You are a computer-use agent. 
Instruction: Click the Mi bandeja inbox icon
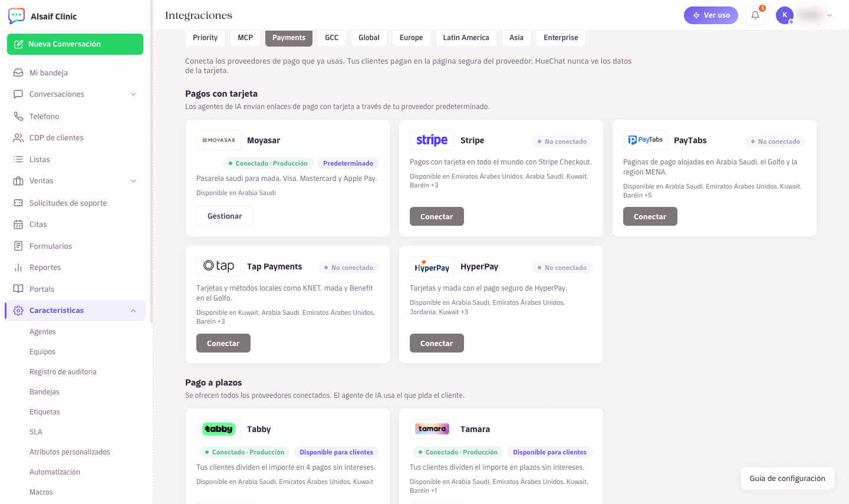point(18,73)
